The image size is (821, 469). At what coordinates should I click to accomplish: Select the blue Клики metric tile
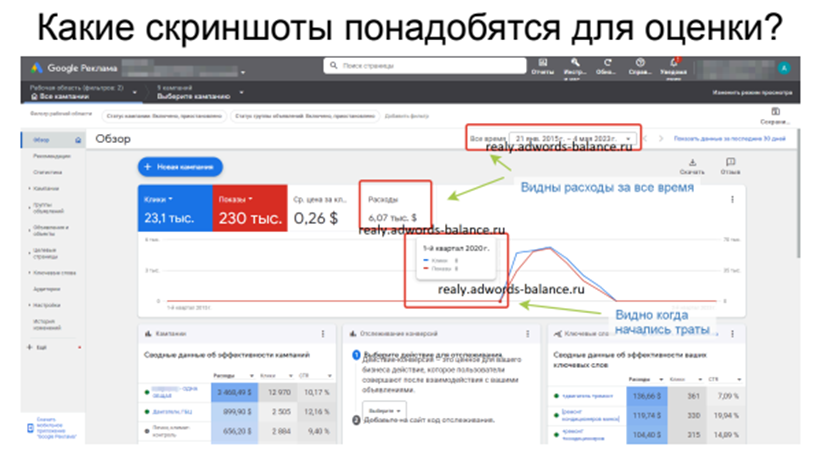coord(175,208)
